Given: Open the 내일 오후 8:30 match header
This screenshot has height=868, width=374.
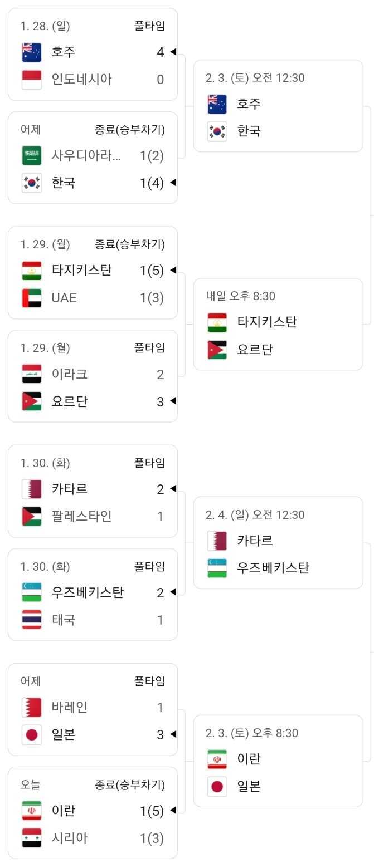Looking at the screenshot, I should tap(240, 296).
